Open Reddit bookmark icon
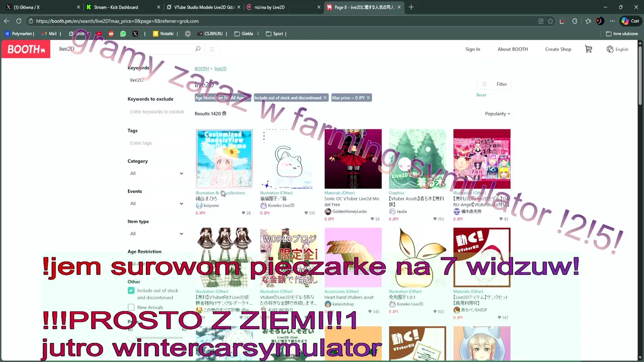The height and width of the screenshot is (362, 644). (111, 34)
